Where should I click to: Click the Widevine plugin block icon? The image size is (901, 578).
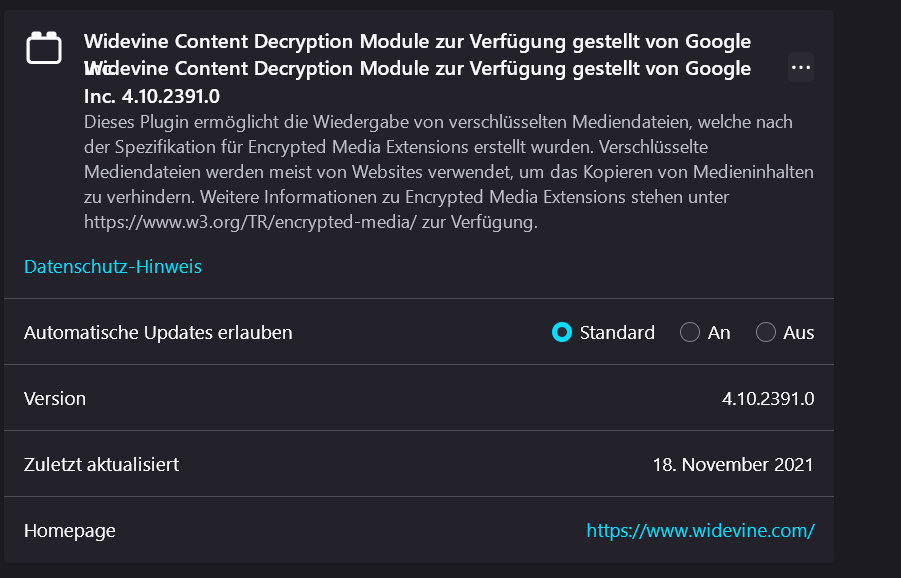coord(44,48)
